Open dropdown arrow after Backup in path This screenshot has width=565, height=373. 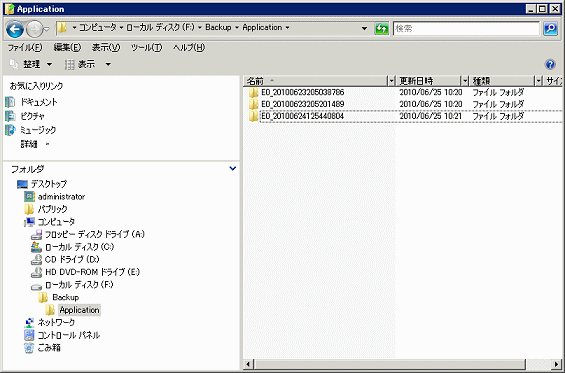(237, 27)
